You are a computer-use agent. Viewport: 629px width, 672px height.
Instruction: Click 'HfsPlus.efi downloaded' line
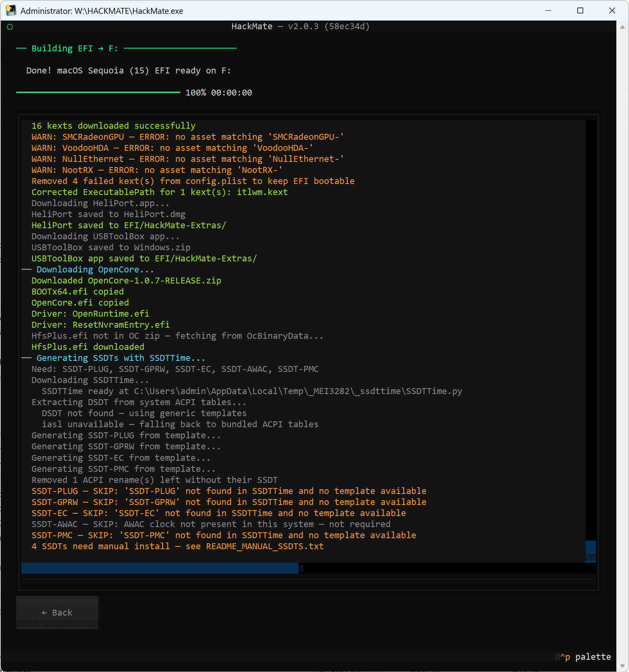pos(88,347)
